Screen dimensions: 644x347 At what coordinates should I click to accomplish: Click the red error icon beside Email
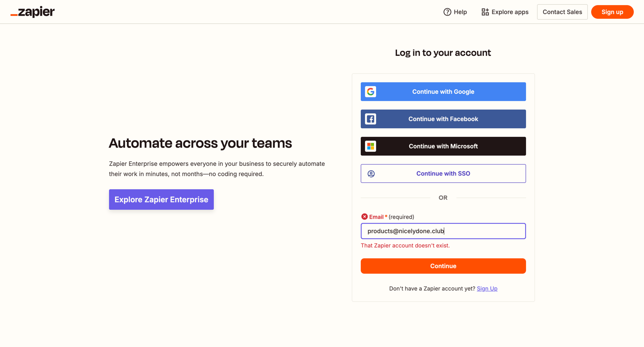pyautogui.click(x=364, y=217)
